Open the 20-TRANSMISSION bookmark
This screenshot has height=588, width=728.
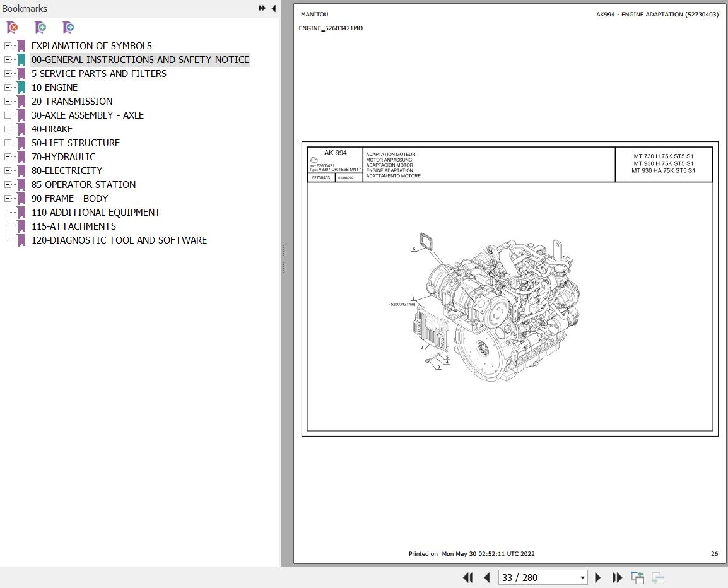(x=72, y=102)
